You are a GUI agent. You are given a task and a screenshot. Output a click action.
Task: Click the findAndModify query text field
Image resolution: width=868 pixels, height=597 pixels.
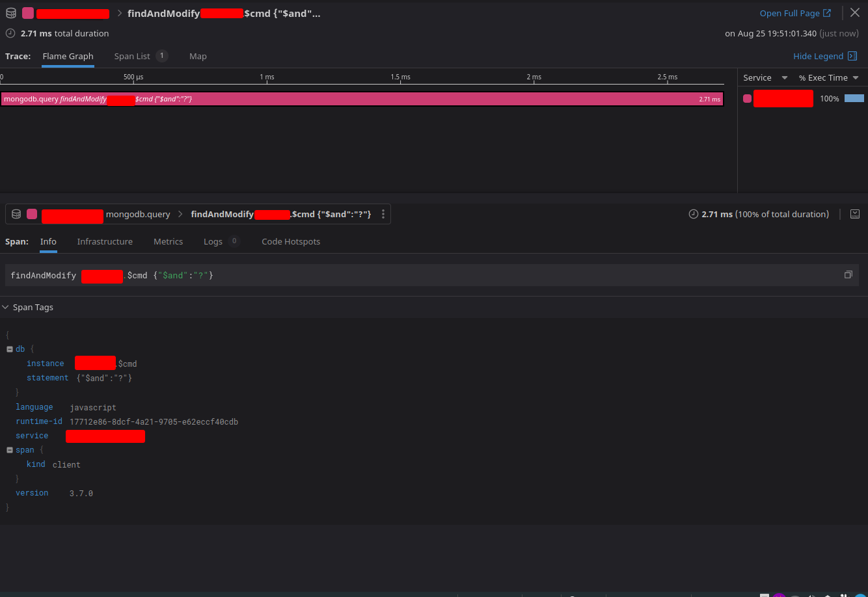(432, 275)
